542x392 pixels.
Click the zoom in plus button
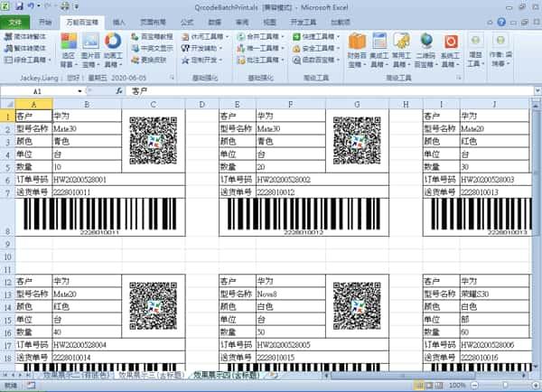[536, 385]
